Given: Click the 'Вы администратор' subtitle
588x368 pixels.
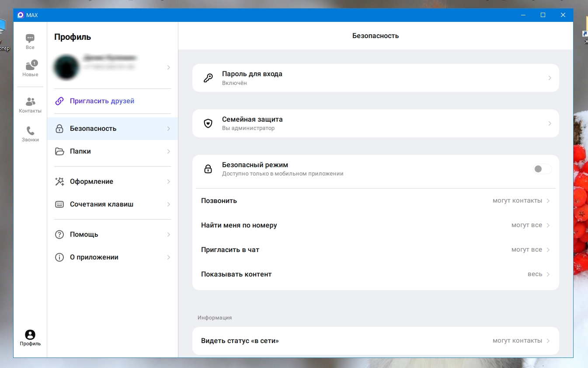Looking at the screenshot, I should 248,128.
